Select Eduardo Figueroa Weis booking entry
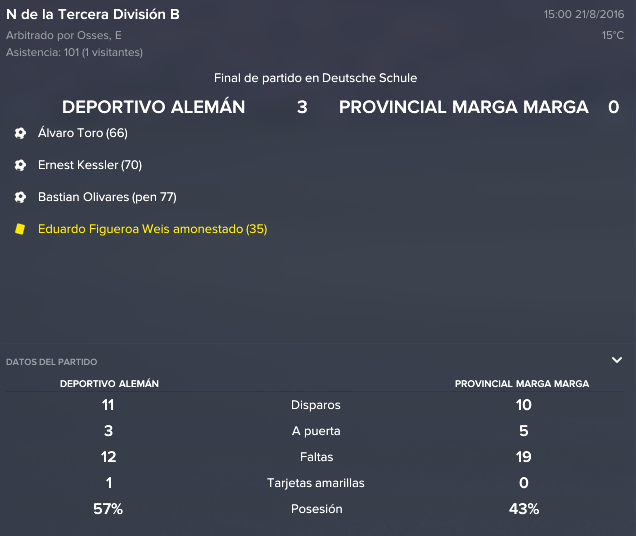 [x=153, y=229]
